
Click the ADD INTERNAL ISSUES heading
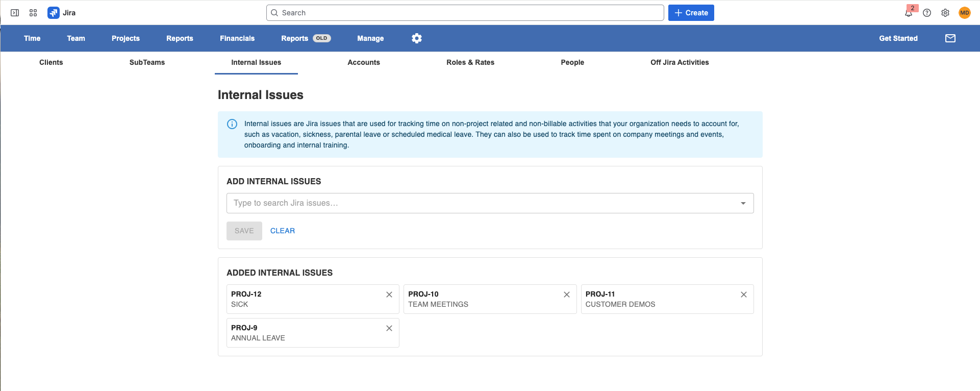click(x=274, y=182)
